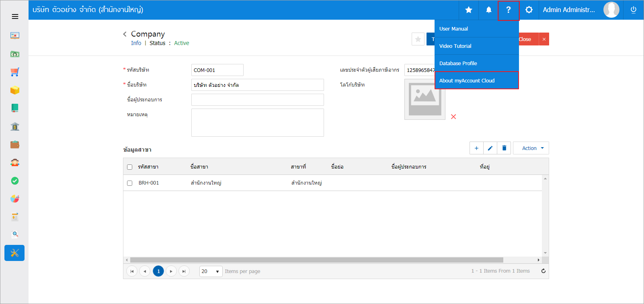This screenshot has width=644, height=304.
Task: Click the horizontal scrollbar of branch table
Action: pos(317,260)
